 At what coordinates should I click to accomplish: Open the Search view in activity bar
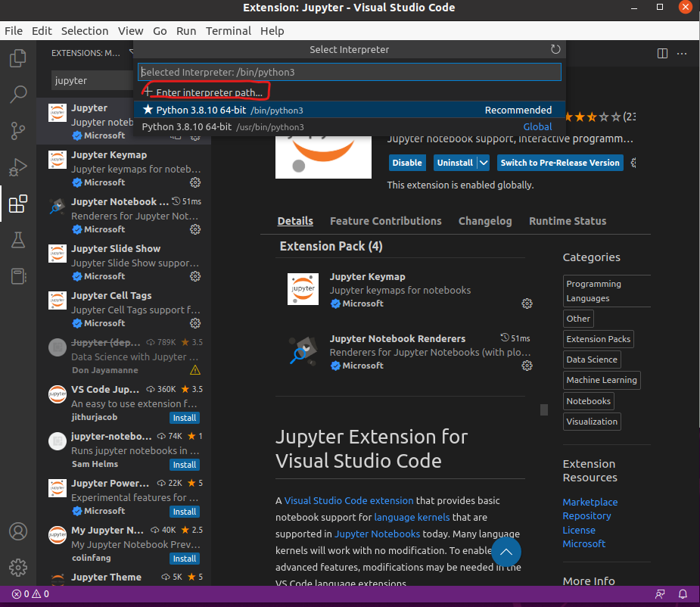click(x=18, y=95)
